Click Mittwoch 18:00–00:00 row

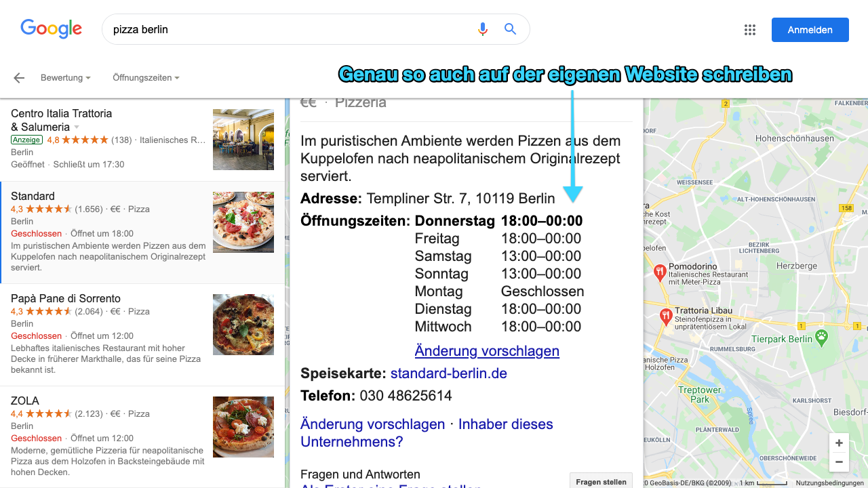point(498,327)
